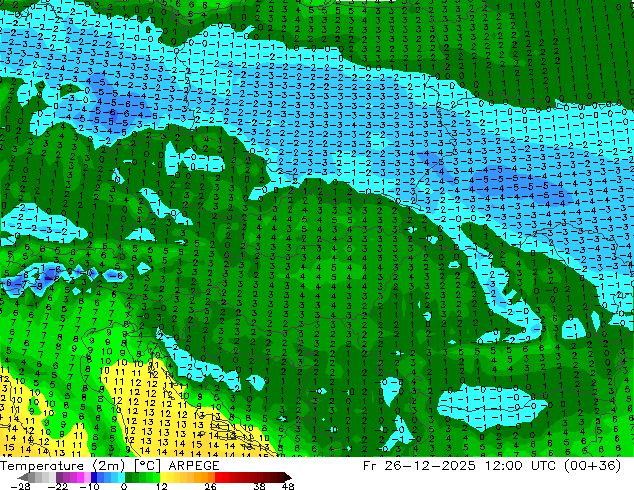Viewport: 634px width, 490px height.
Task: Click the '38' legend value
Action: coord(259,486)
